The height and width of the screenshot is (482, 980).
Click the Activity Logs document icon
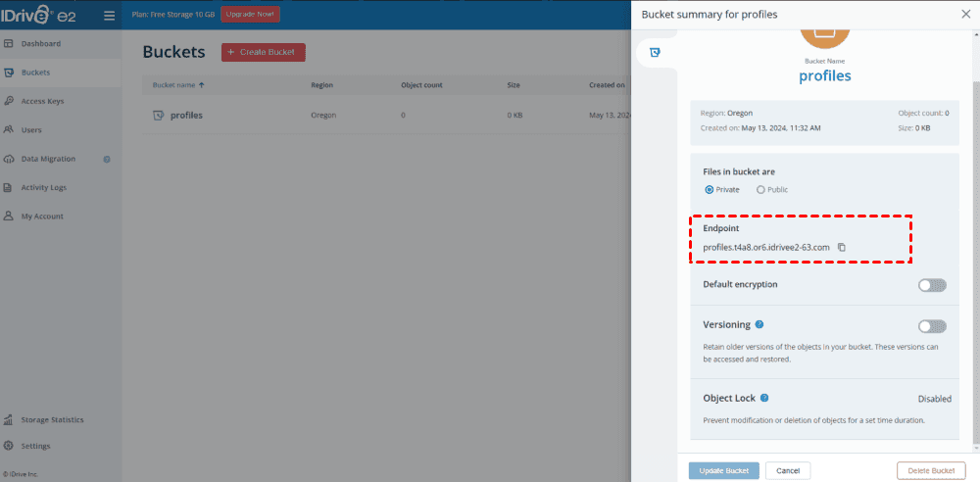[9, 187]
